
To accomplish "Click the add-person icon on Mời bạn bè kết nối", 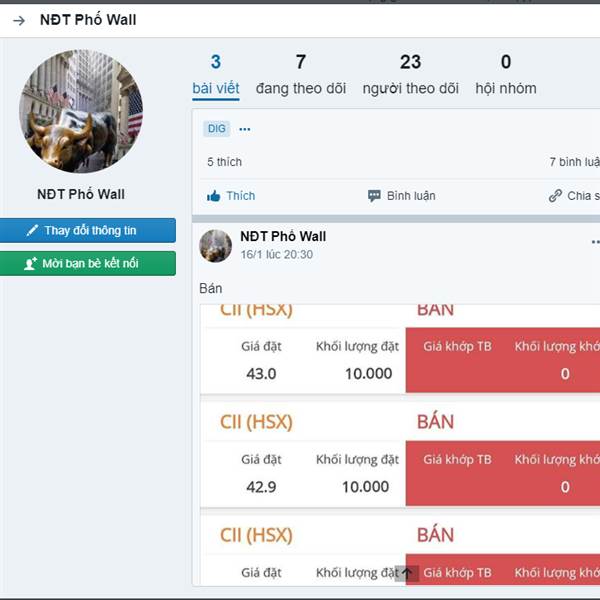I will (31, 264).
